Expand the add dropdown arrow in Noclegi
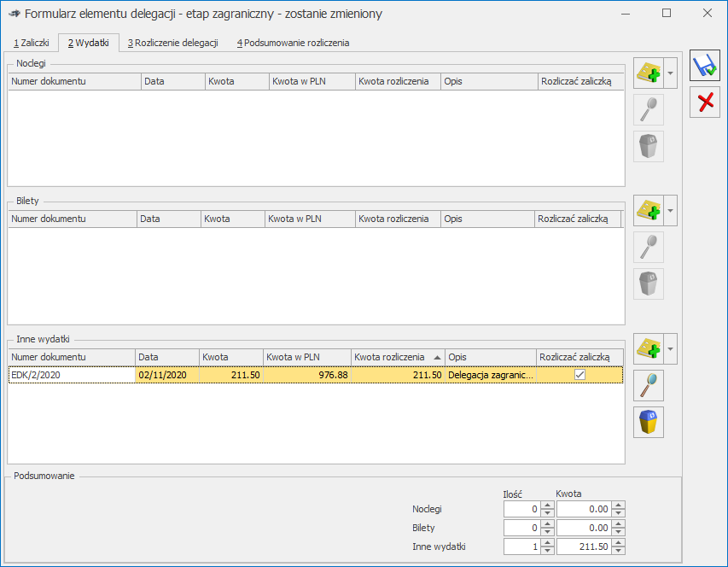The height and width of the screenshot is (567, 728). click(x=671, y=73)
